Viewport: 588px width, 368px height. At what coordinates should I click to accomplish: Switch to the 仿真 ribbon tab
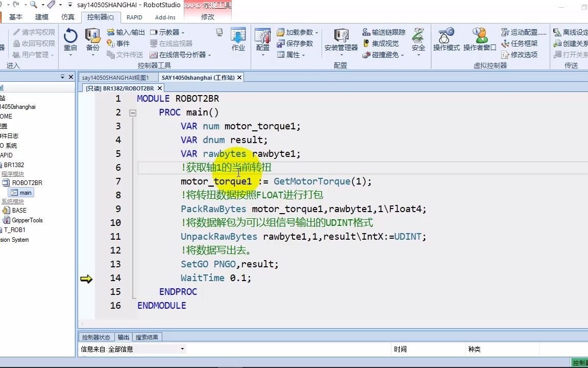pos(68,17)
